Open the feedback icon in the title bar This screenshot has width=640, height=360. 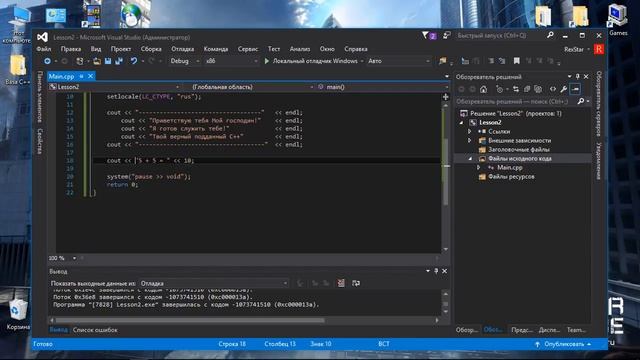point(447,36)
